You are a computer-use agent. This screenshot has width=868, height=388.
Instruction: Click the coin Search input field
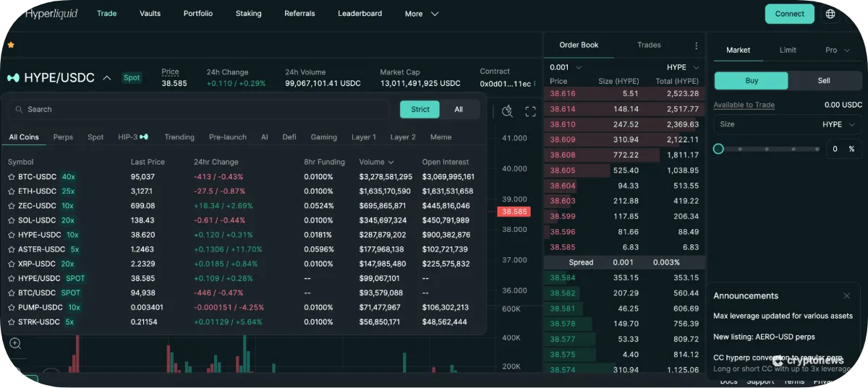coord(203,110)
